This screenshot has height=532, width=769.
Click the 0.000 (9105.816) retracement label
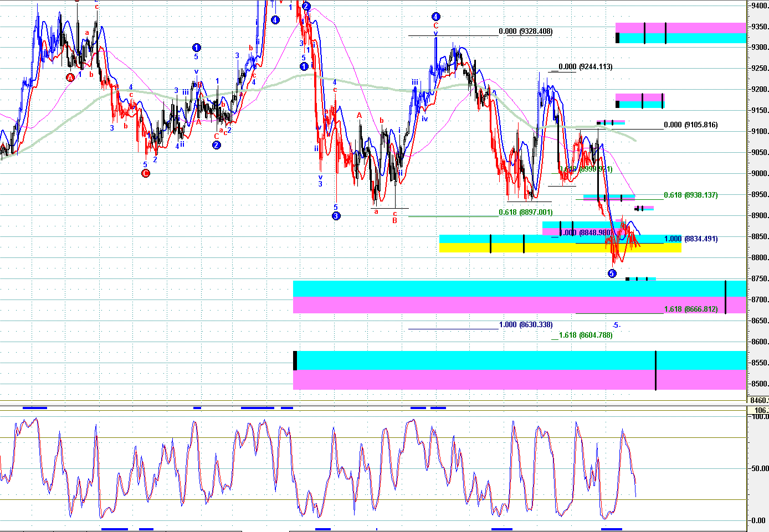[x=690, y=125]
